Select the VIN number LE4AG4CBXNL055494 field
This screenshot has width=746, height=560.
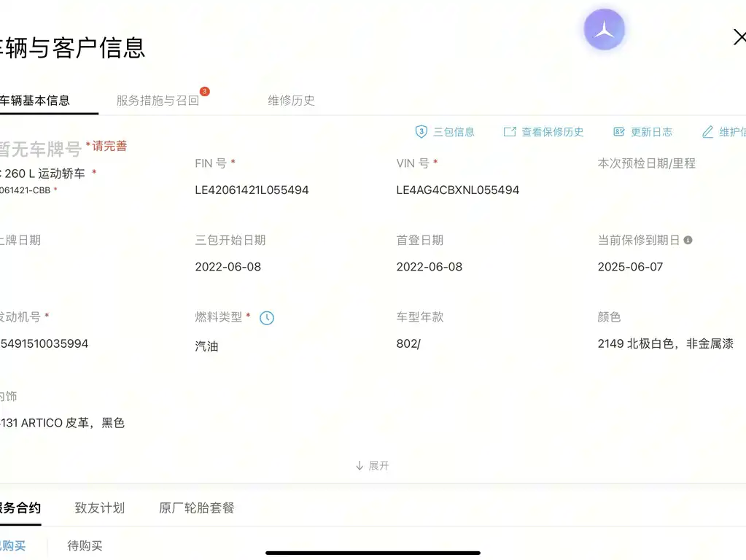(458, 190)
